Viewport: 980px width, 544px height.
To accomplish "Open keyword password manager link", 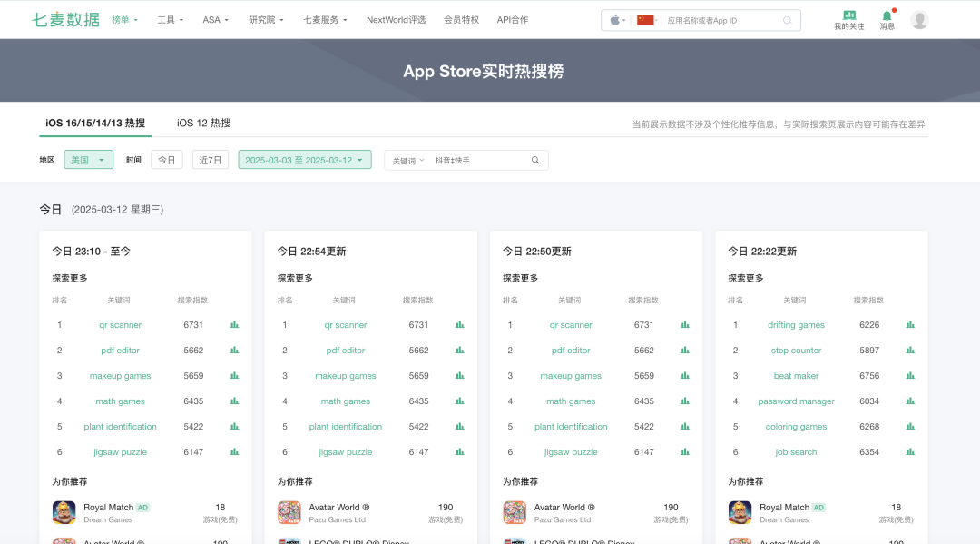I will [x=796, y=401].
